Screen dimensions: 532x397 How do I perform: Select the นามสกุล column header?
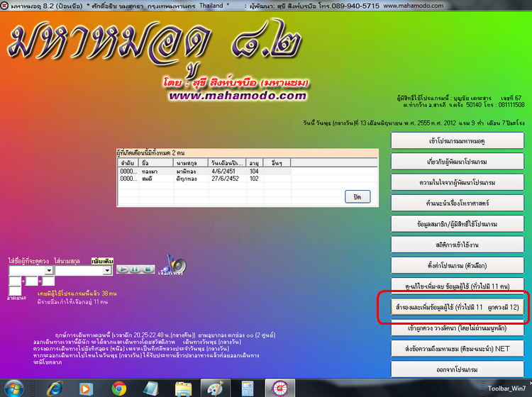(x=191, y=163)
